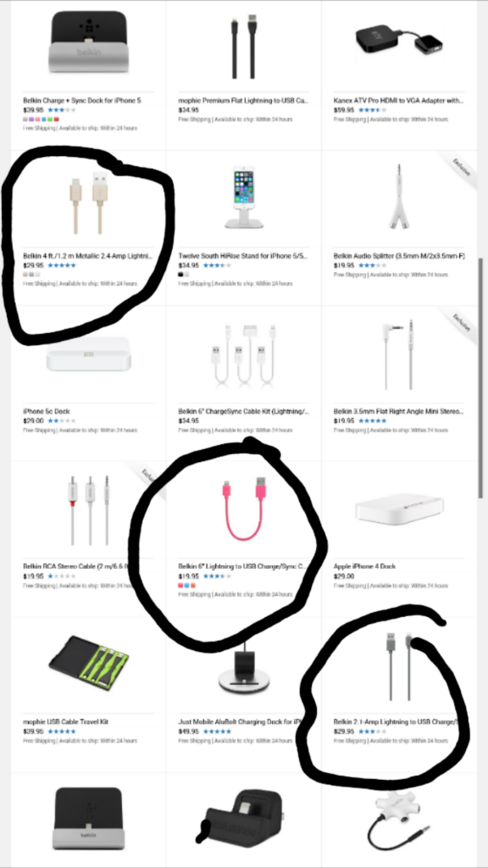
Task: Open Belkin 6" ChargeSync Cable Kit image
Action: [244, 355]
